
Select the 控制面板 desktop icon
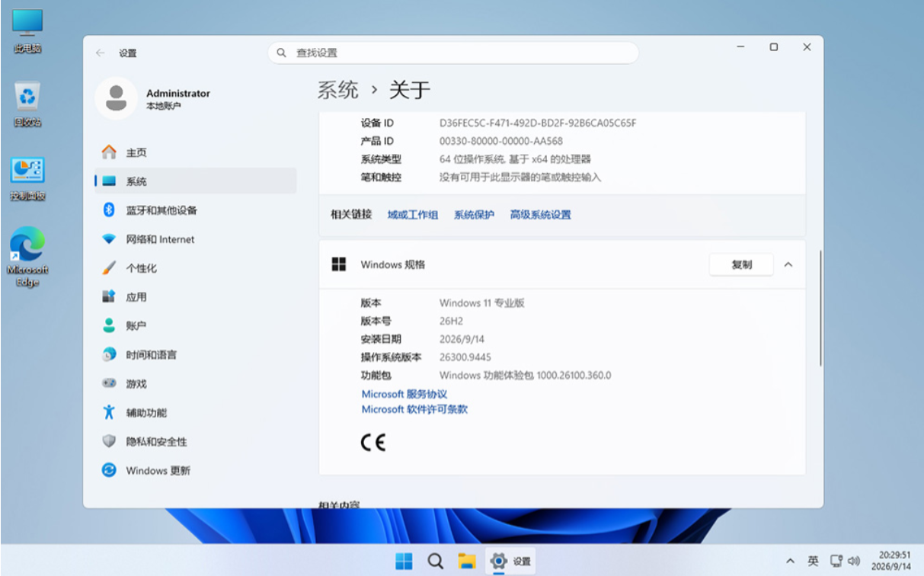tap(27, 179)
